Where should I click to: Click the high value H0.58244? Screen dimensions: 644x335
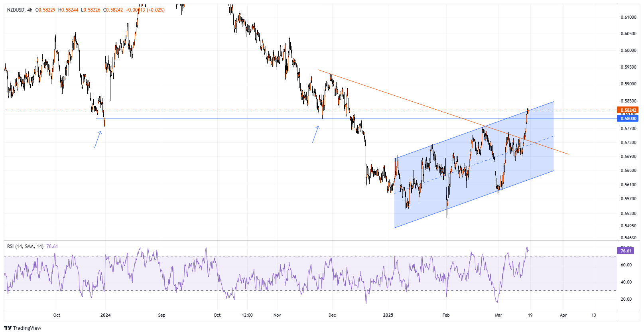pos(68,10)
